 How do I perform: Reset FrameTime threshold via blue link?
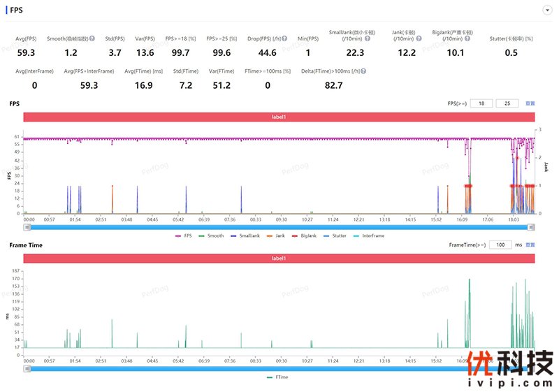530,245
